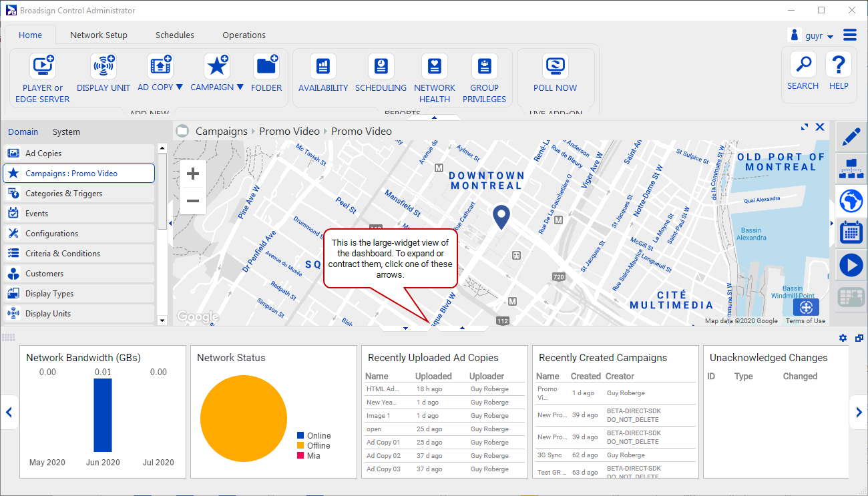
Task: Collapse the ribbon with the up arrow
Action: pos(434,117)
